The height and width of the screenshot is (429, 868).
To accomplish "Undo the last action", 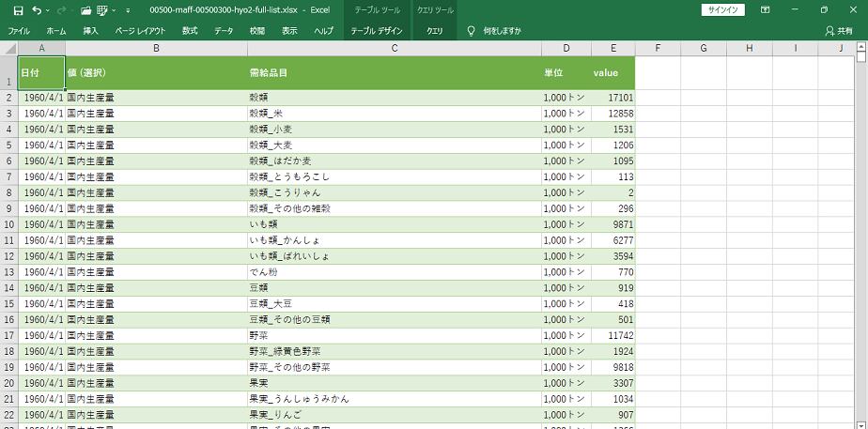I will 37,10.
